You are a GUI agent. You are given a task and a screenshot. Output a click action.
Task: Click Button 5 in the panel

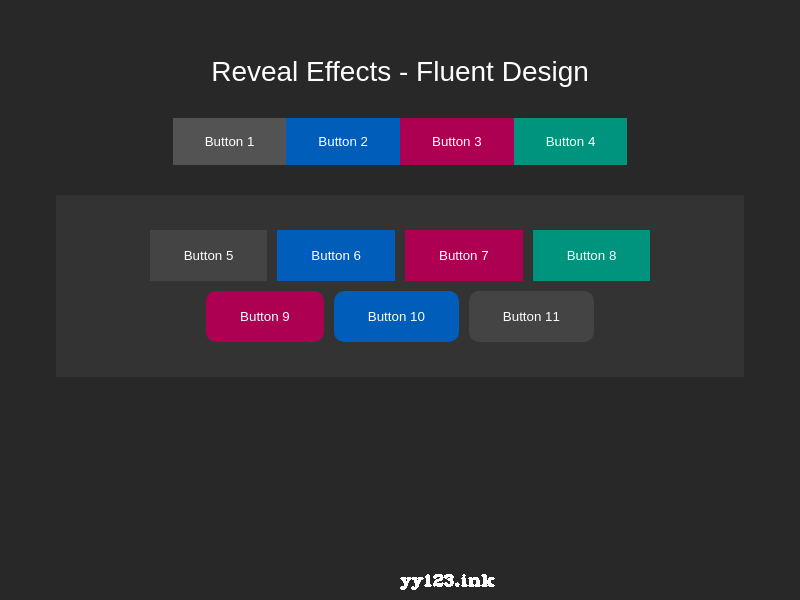coord(209,256)
